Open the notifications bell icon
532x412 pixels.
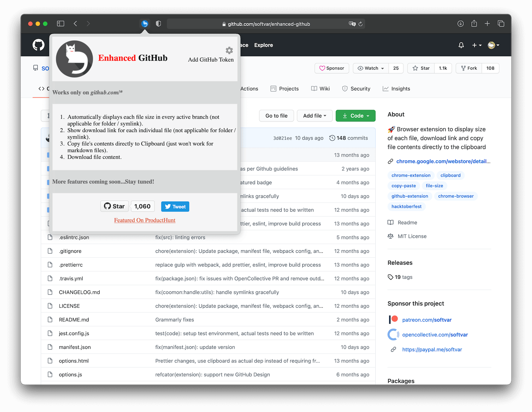click(461, 45)
